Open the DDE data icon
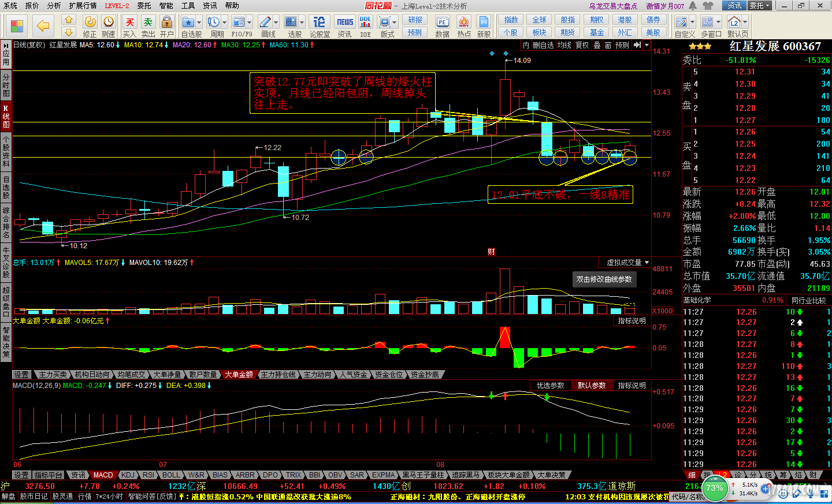 click(365, 26)
